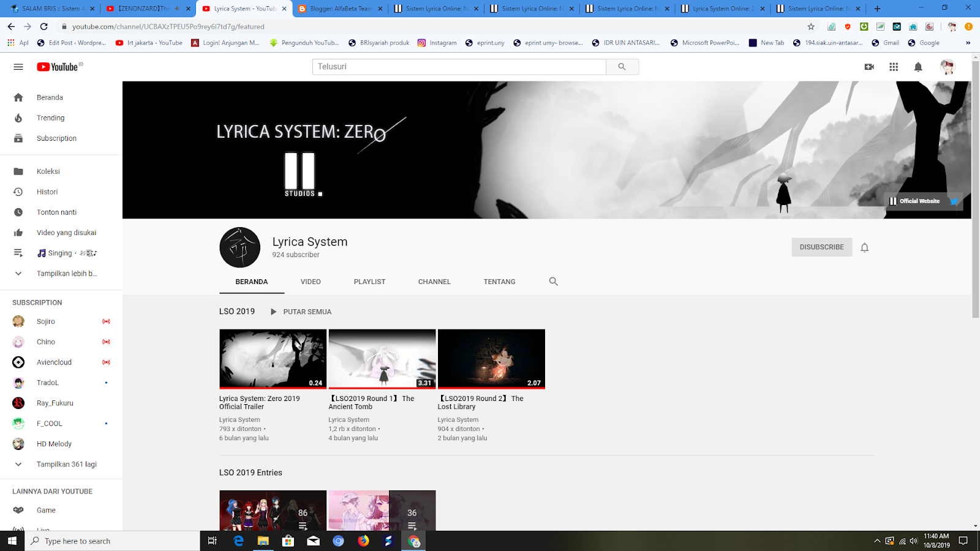
Task: Open the 86-video playlist thumbnail
Action: click(273, 510)
